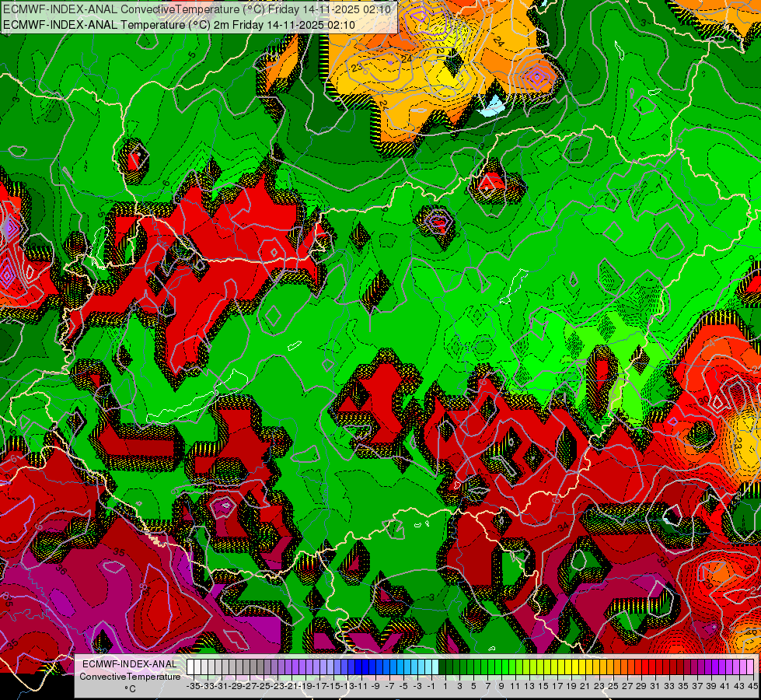Click the legend value -9
Image resolution: width=761 pixels, height=700 pixels.
coord(375,686)
